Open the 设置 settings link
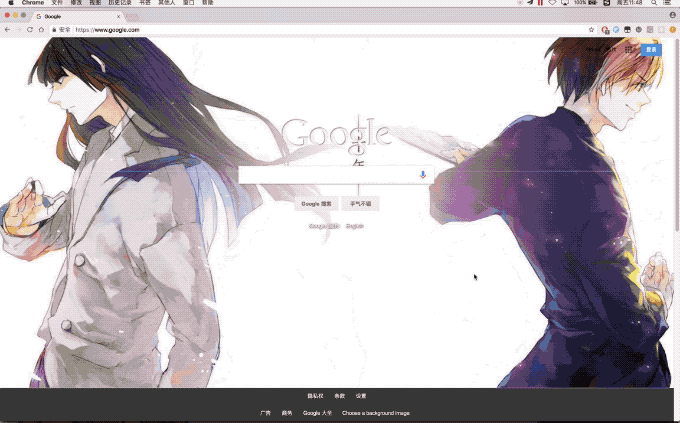Viewport: 680px width, 423px height. coord(361,396)
